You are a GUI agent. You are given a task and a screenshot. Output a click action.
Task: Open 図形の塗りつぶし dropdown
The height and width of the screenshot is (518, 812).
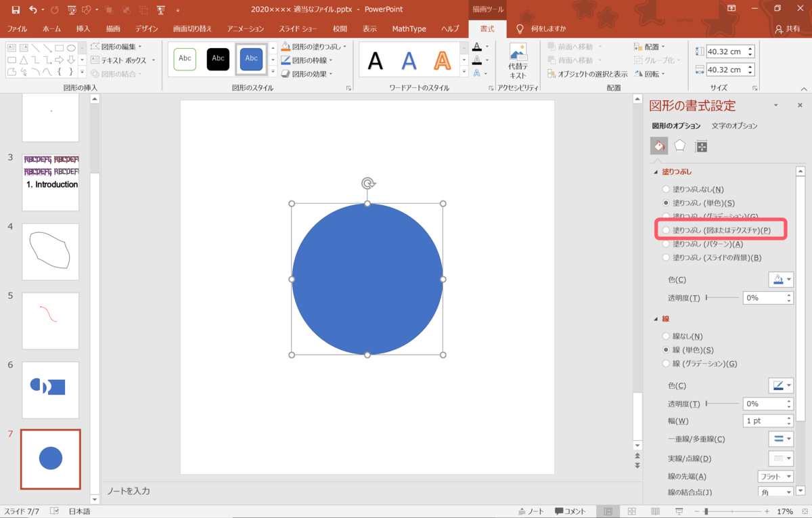point(314,47)
